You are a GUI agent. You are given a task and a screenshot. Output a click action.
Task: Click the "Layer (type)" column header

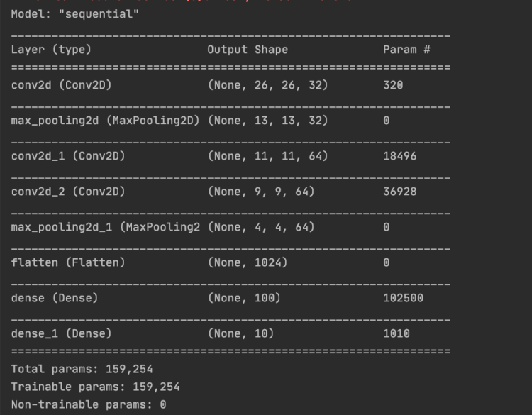pyautogui.click(x=51, y=50)
